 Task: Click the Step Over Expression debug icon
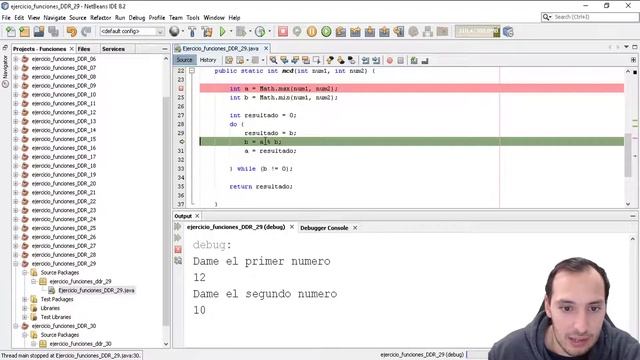tap(355, 31)
